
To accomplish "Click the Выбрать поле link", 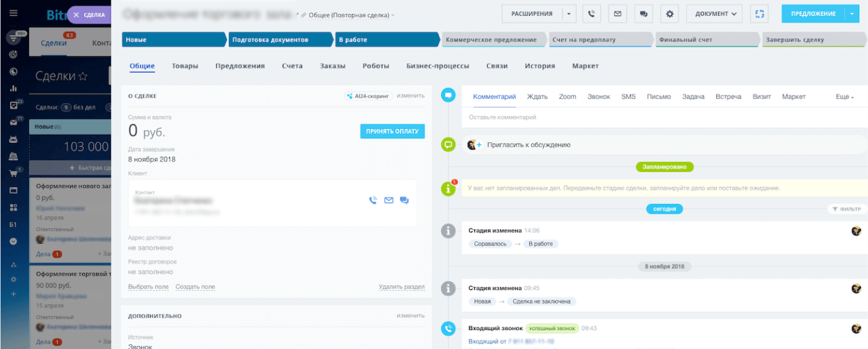I will [148, 287].
